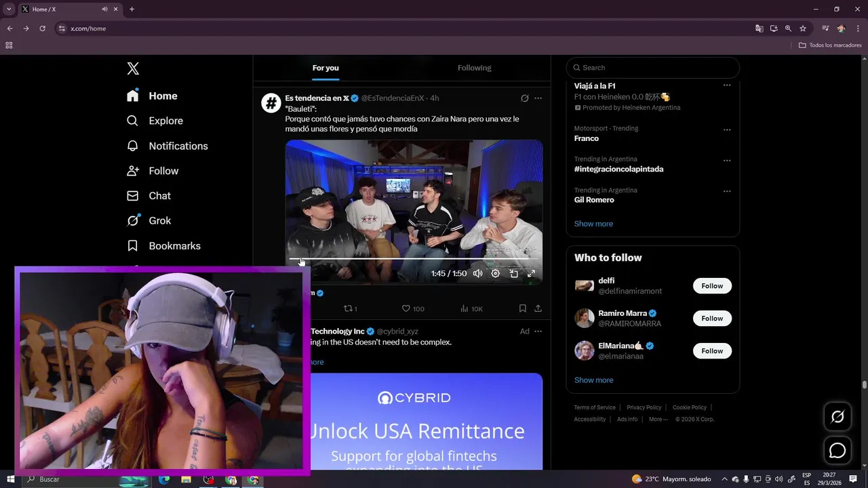Open the floating chat messages button
Screen dimensions: 868x488
(x=837, y=451)
